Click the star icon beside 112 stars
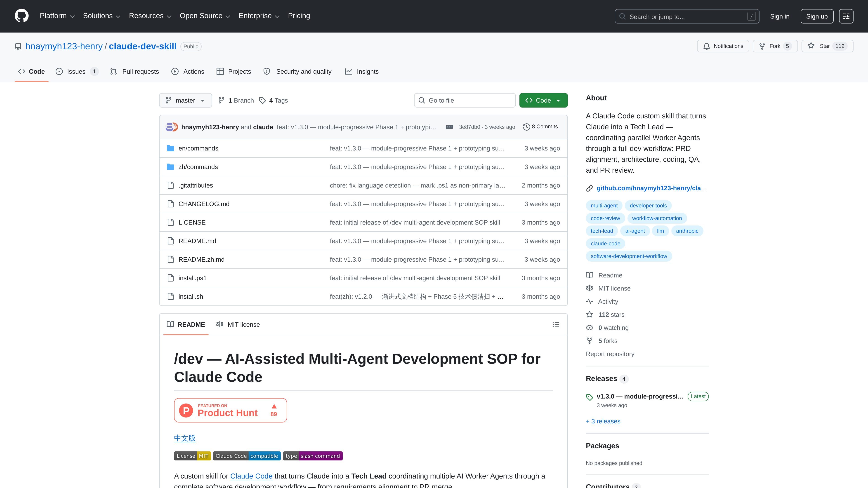868x488 pixels. [x=589, y=314]
